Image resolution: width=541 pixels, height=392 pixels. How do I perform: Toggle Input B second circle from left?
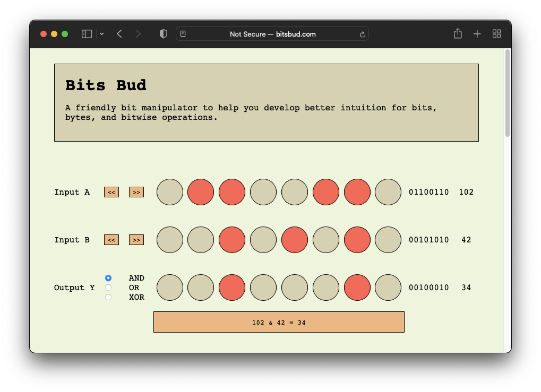point(201,240)
